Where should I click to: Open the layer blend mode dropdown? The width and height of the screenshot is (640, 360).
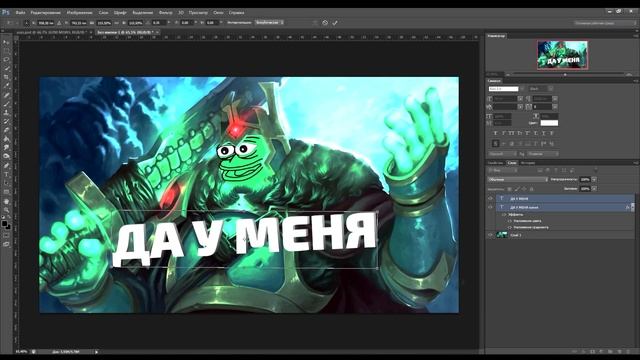(x=518, y=180)
